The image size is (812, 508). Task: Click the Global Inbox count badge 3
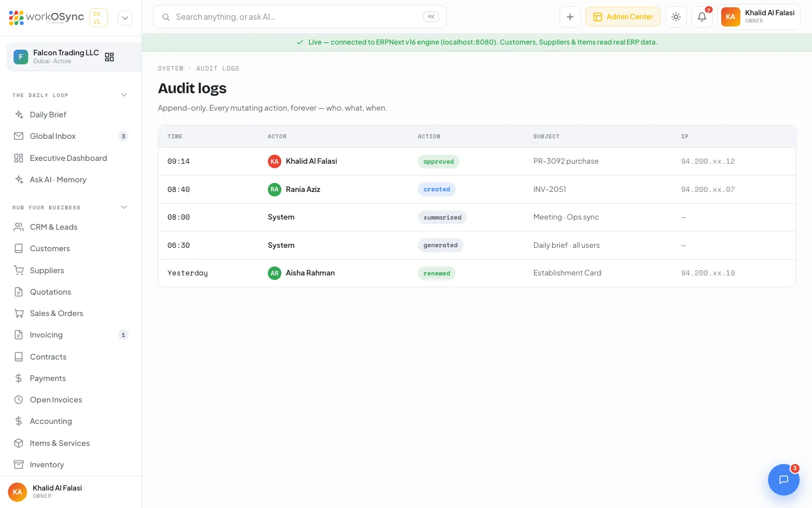tap(123, 136)
